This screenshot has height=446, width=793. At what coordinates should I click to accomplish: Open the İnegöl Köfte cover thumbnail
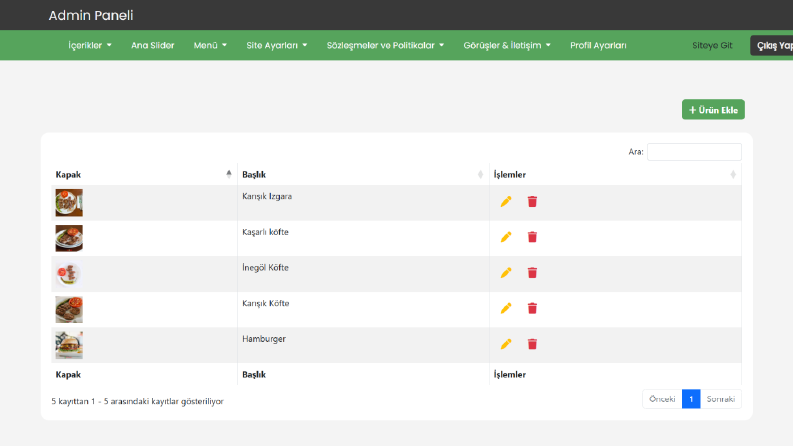pyautogui.click(x=69, y=274)
